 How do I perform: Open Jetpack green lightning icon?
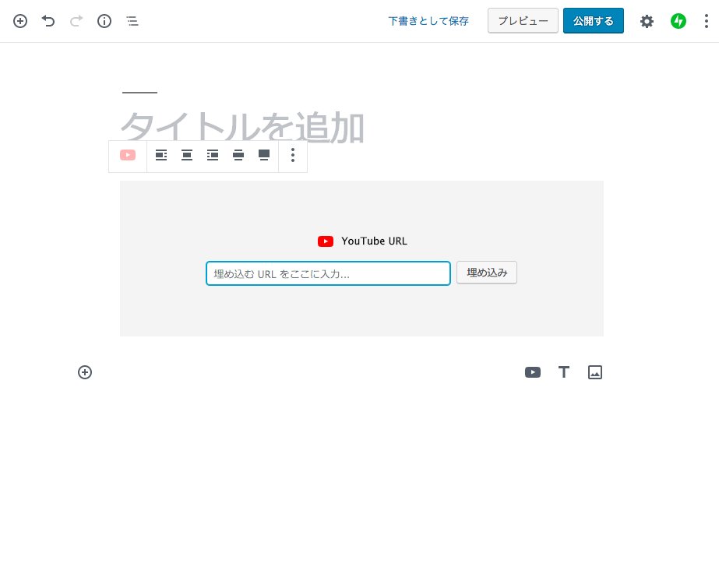click(678, 21)
